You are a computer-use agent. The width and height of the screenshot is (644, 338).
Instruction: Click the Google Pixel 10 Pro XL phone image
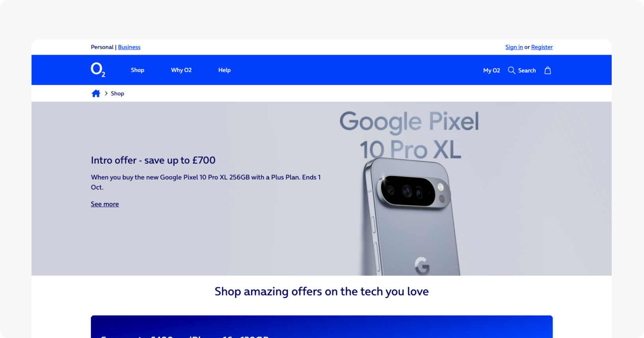[x=411, y=217]
